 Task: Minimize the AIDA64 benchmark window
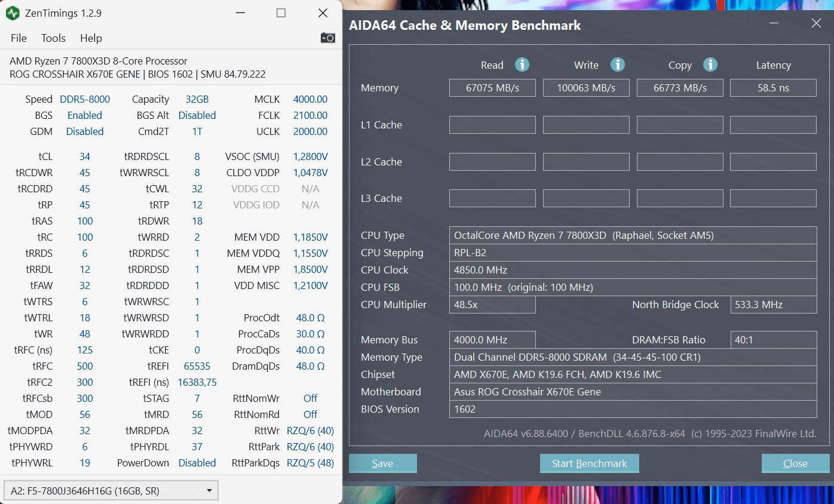point(775,24)
